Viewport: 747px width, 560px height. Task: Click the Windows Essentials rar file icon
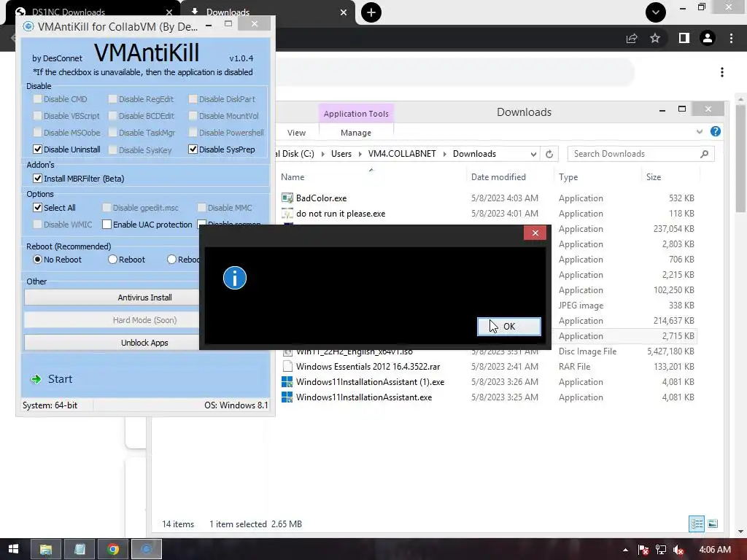coord(287,367)
